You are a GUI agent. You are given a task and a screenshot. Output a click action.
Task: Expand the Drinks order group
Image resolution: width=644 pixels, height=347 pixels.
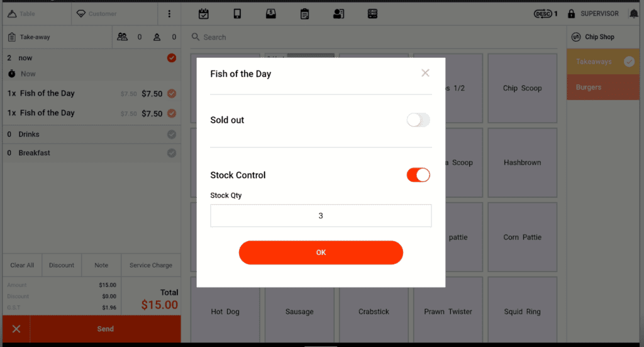click(x=91, y=134)
